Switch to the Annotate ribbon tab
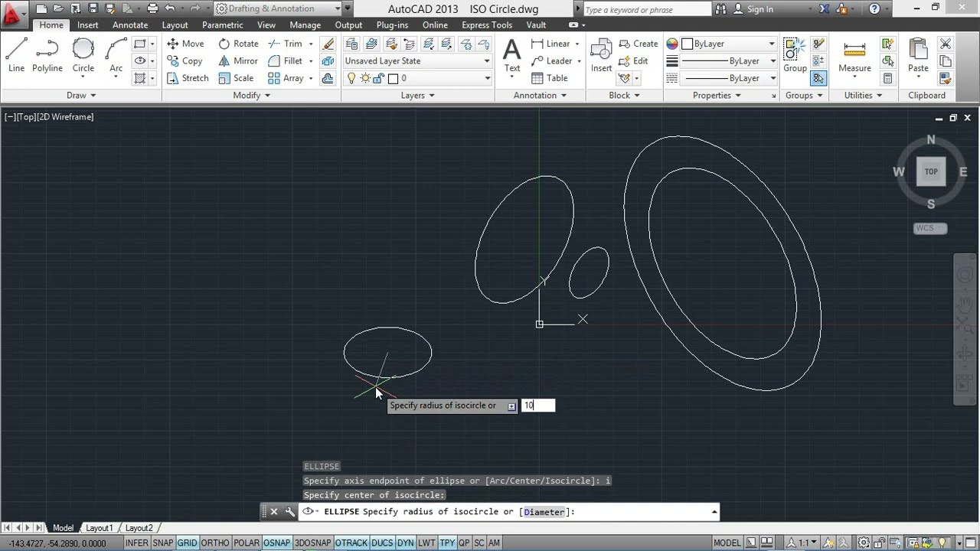 click(130, 25)
